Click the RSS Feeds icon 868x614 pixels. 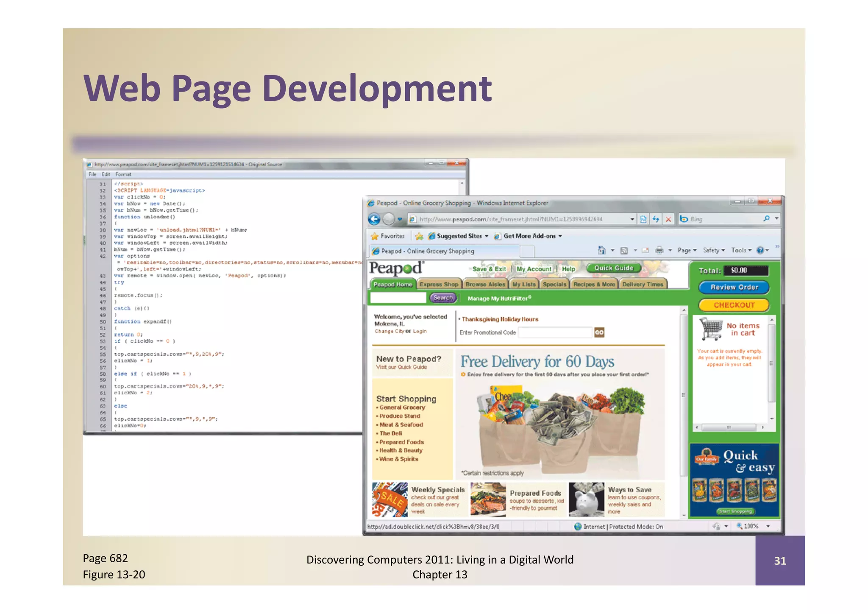coord(624,251)
